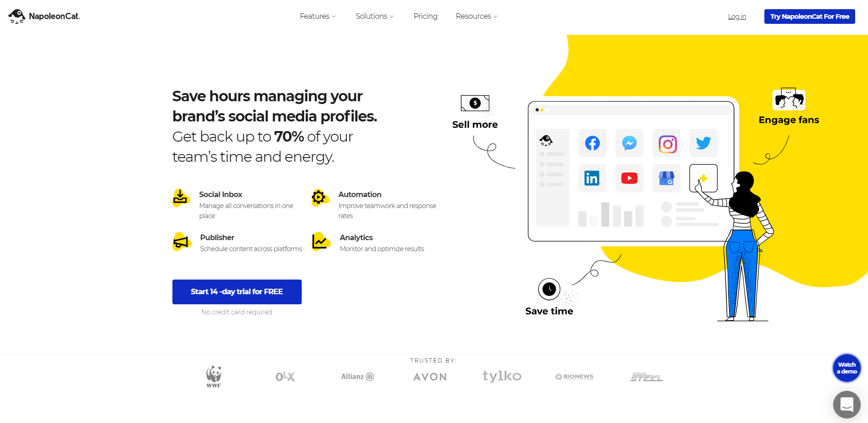
Task: Click the Instagram icon in illustration
Action: 668,144
